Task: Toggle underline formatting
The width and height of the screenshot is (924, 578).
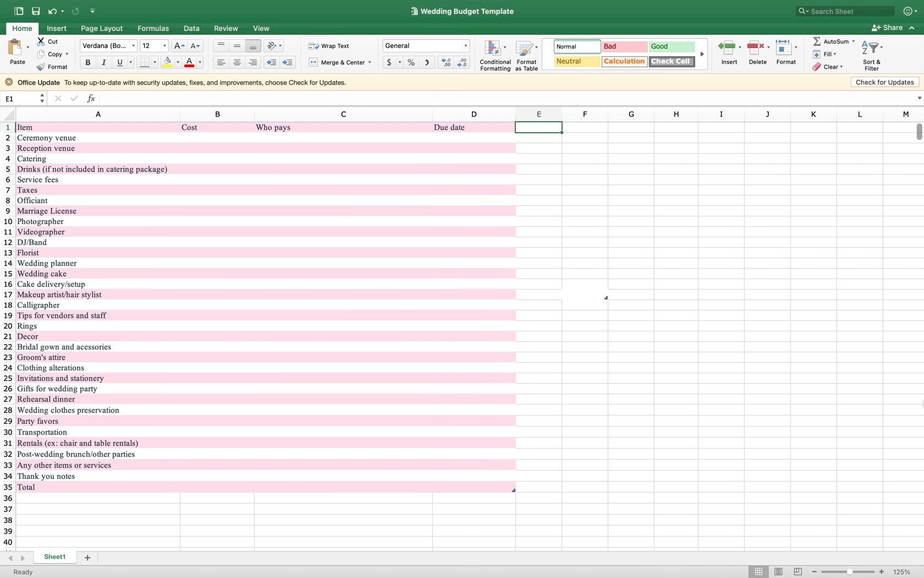Action: click(x=119, y=62)
